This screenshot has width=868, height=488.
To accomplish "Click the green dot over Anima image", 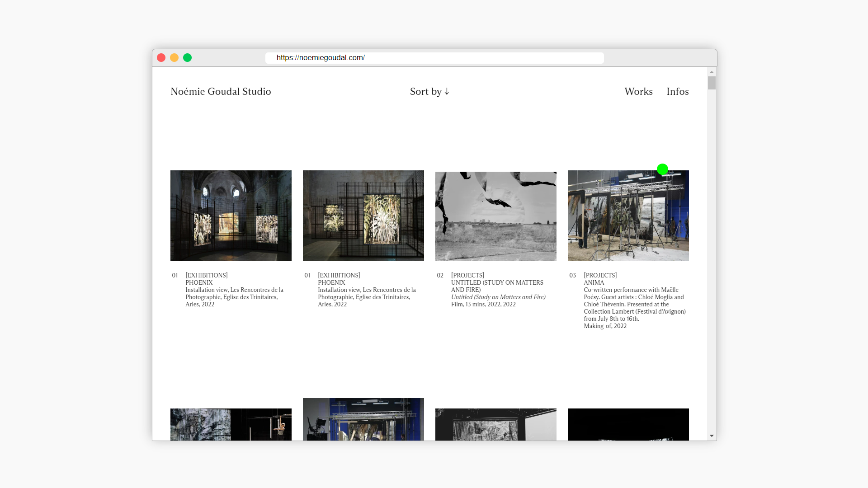I will click(662, 169).
